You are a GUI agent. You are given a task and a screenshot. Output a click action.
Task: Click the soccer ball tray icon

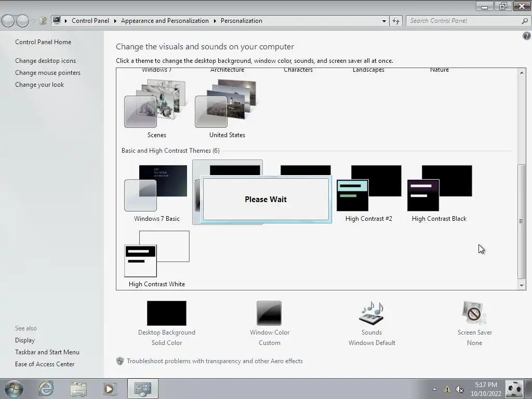[x=514, y=389]
